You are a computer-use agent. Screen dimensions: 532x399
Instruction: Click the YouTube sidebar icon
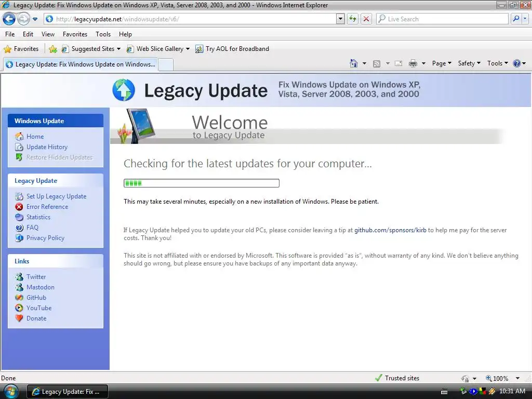coord(19,308)
